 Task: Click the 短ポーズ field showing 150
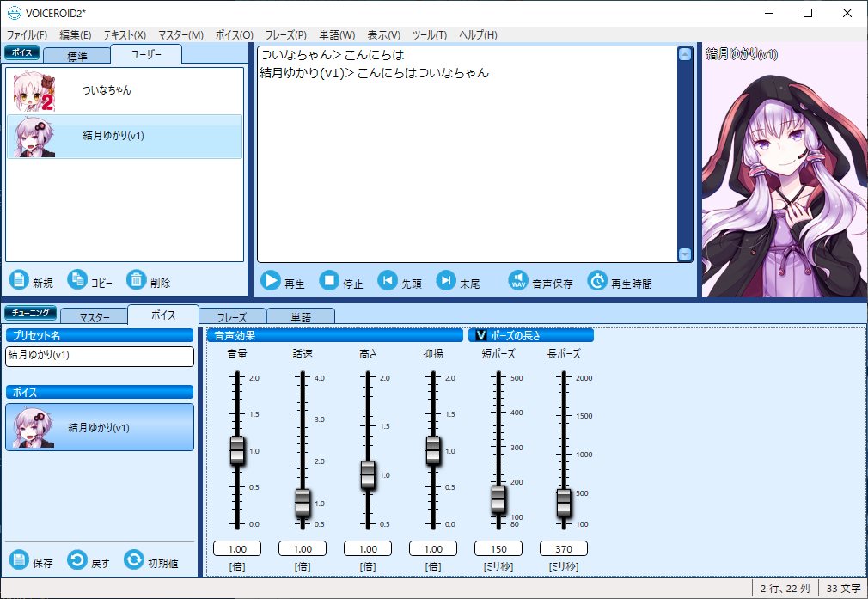point(498,548)
